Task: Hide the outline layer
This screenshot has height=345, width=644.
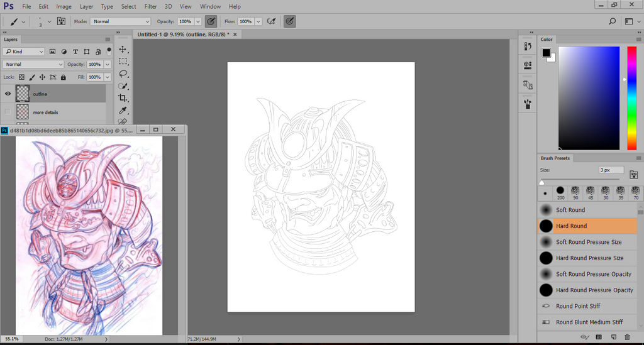Action: [x=8, y=94]
